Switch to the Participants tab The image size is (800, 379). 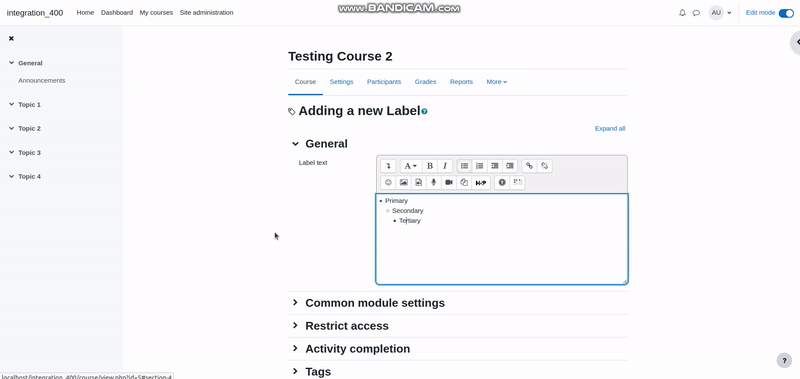[384, 82]
